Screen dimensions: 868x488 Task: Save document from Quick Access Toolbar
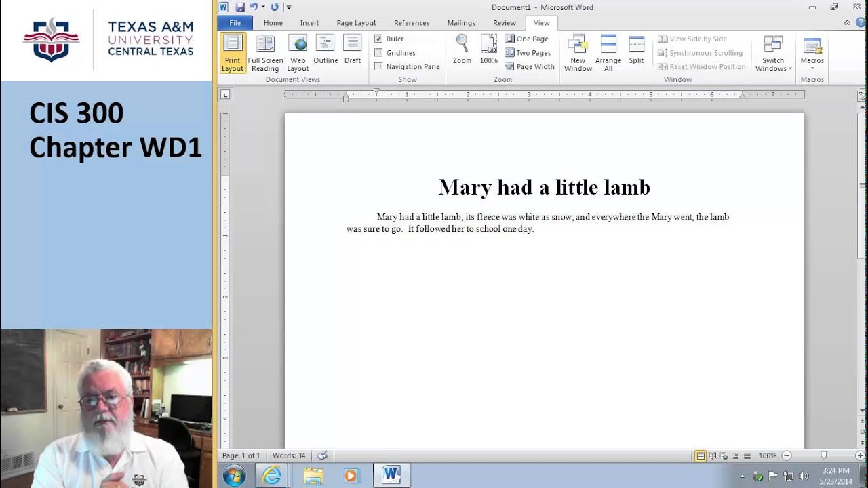240,7
